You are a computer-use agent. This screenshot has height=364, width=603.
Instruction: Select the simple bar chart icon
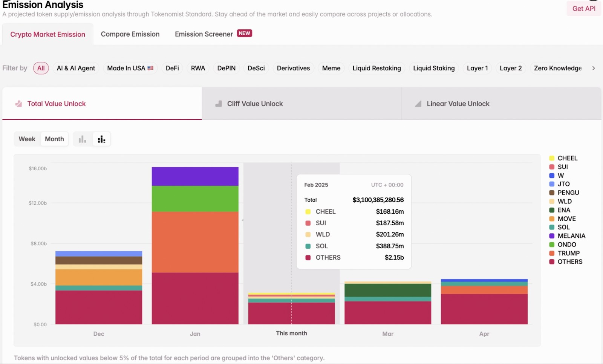[x=82, y=139]
